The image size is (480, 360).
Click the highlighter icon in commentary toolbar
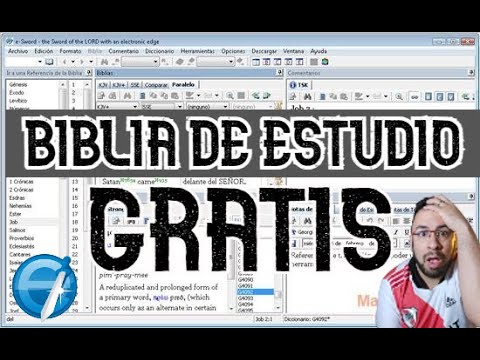pos(359,96)
